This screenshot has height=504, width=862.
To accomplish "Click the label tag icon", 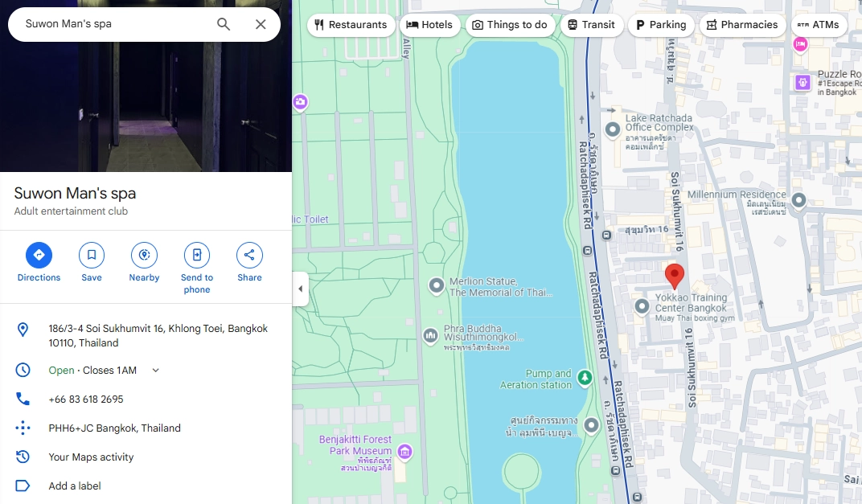I will 23,486.
